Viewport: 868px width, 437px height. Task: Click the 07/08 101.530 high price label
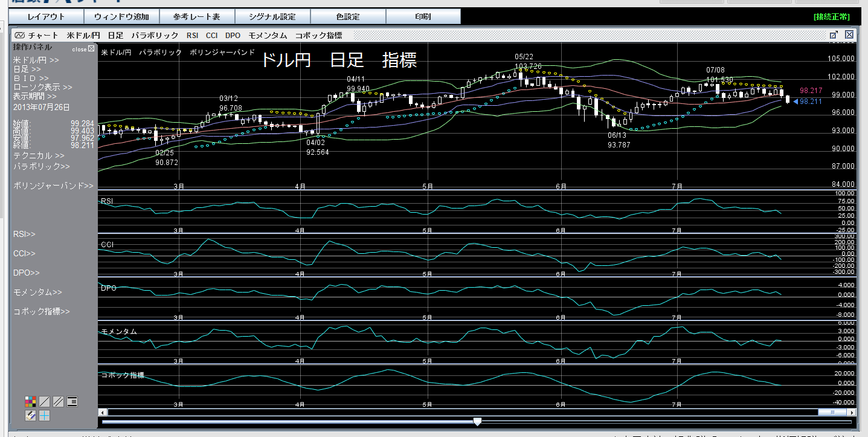(x=719, y=75)
